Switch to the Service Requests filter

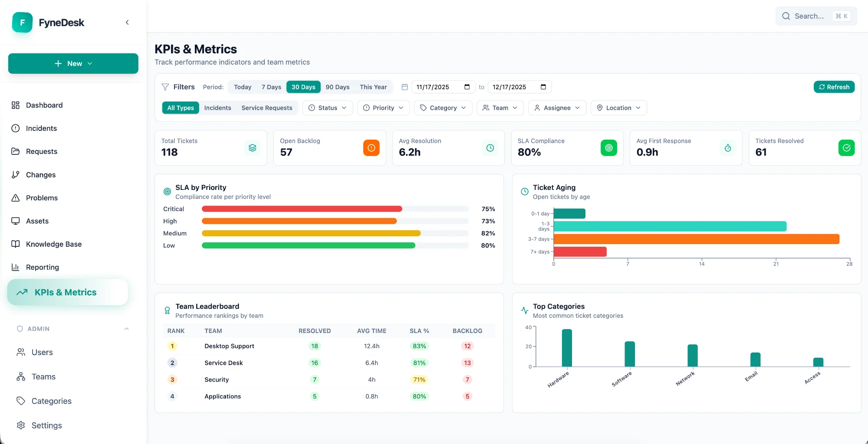click(x=267, y=108)
